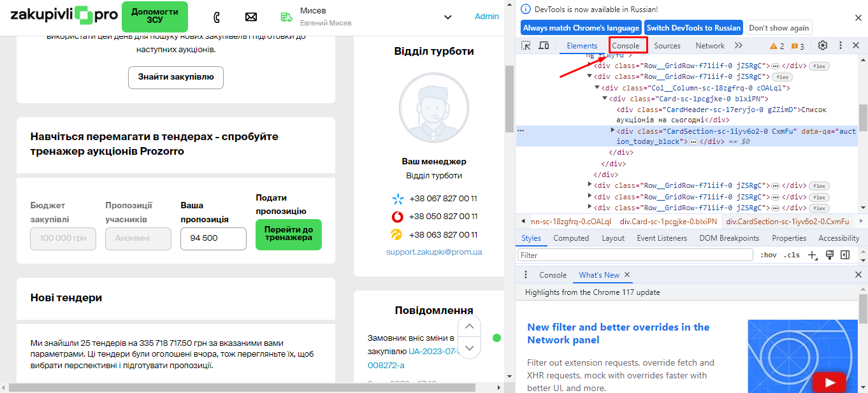Toggle the computed styles sidebar icon
Image resolution: width=868 pixels, height=393 pixels.
(x=845, y=255)
